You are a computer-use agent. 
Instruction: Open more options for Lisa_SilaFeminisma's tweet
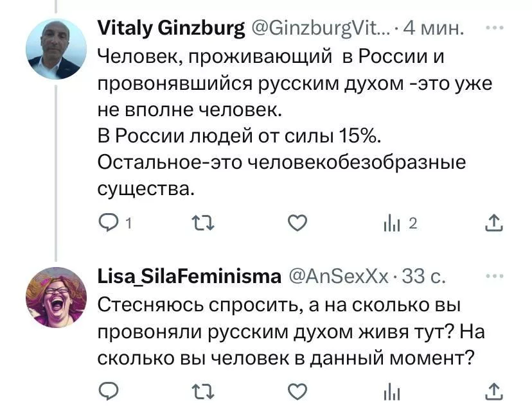(x=492, y=276)
